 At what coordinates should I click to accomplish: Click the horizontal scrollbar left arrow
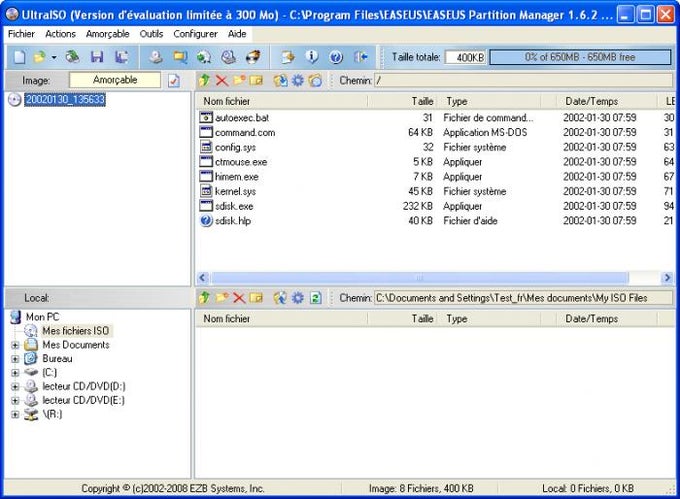pyautogui.click(x=203, y=277)
